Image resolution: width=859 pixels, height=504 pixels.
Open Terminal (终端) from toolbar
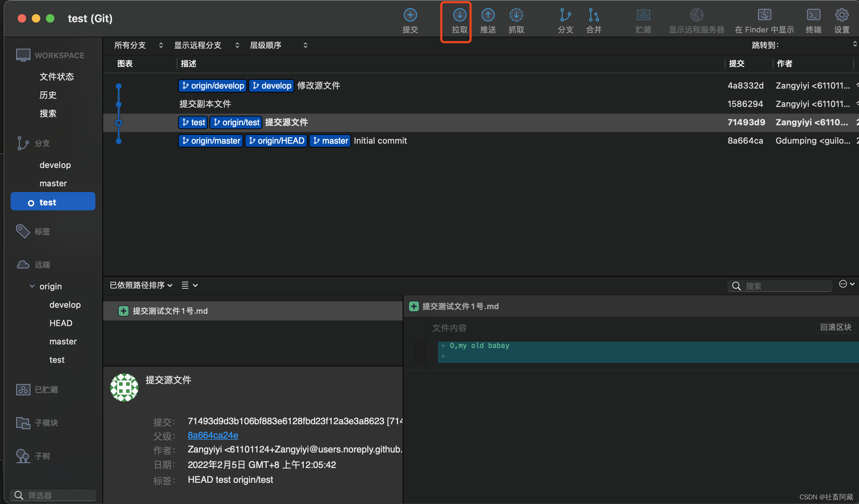point(813,16)
